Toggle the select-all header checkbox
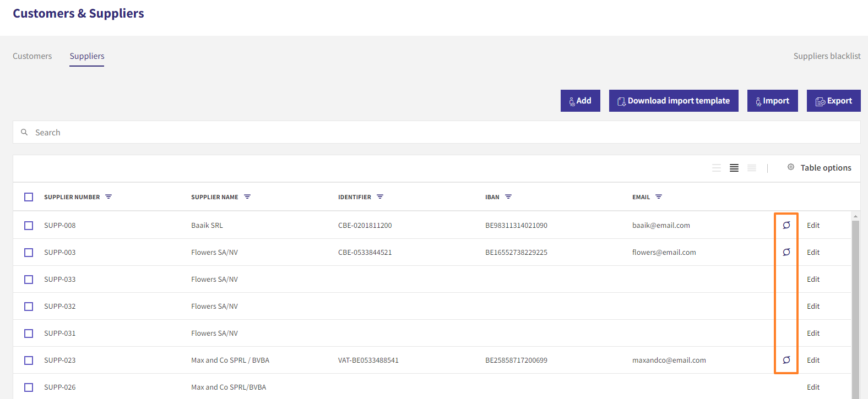868x399 pixels. tap(29, 197)
